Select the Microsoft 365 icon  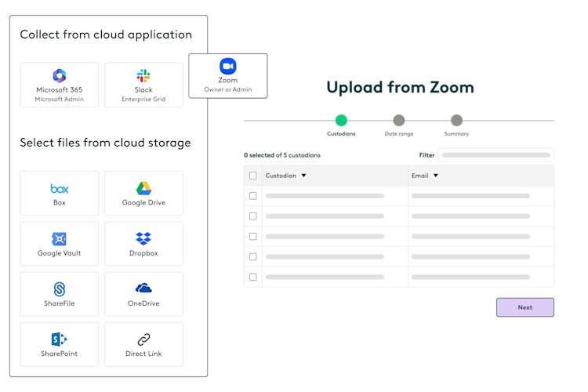pyautogui.click(x=60, y=76)
